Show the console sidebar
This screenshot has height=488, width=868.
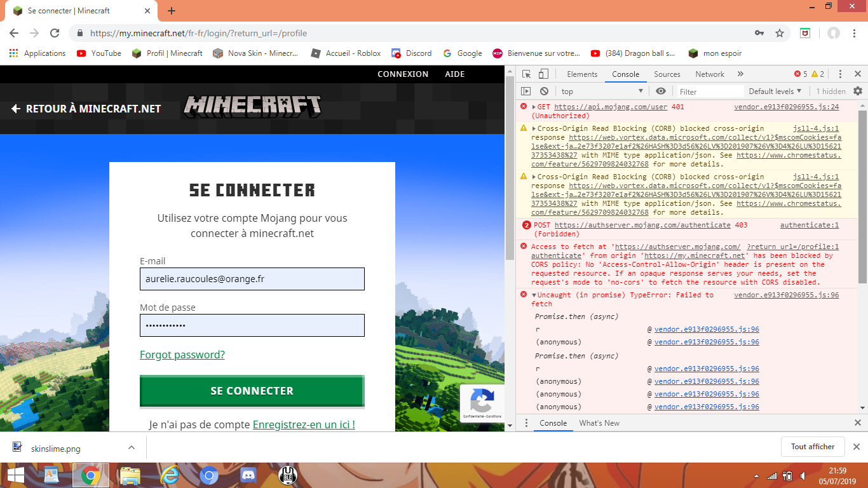point(526,91)
